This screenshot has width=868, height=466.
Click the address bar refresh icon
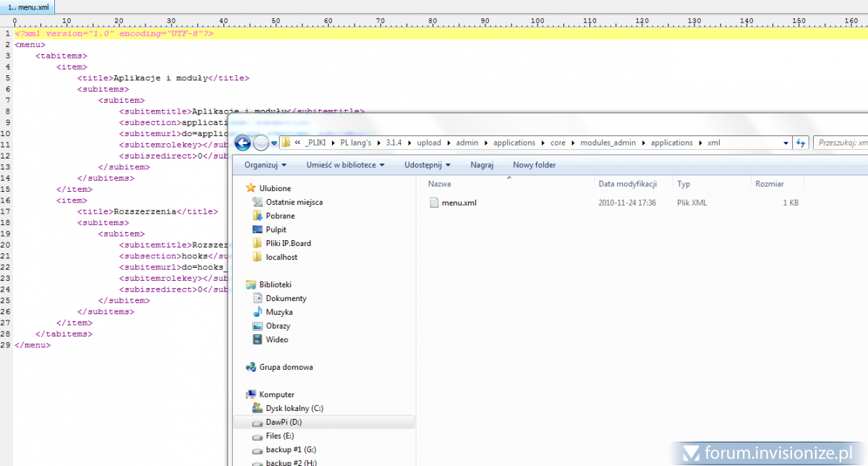coord(801,143)
